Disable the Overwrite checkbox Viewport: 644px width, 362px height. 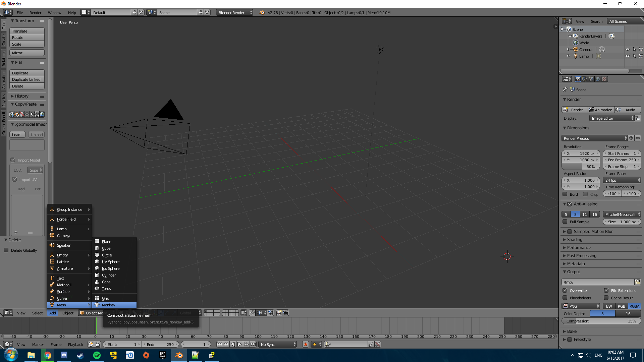(565, 290)
